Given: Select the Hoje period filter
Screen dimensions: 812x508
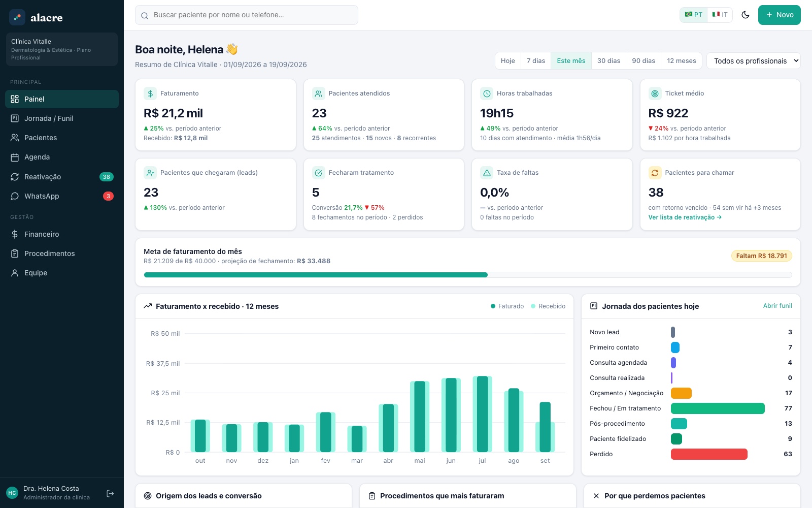Looking at the screenshot, I should coord(508,61).
